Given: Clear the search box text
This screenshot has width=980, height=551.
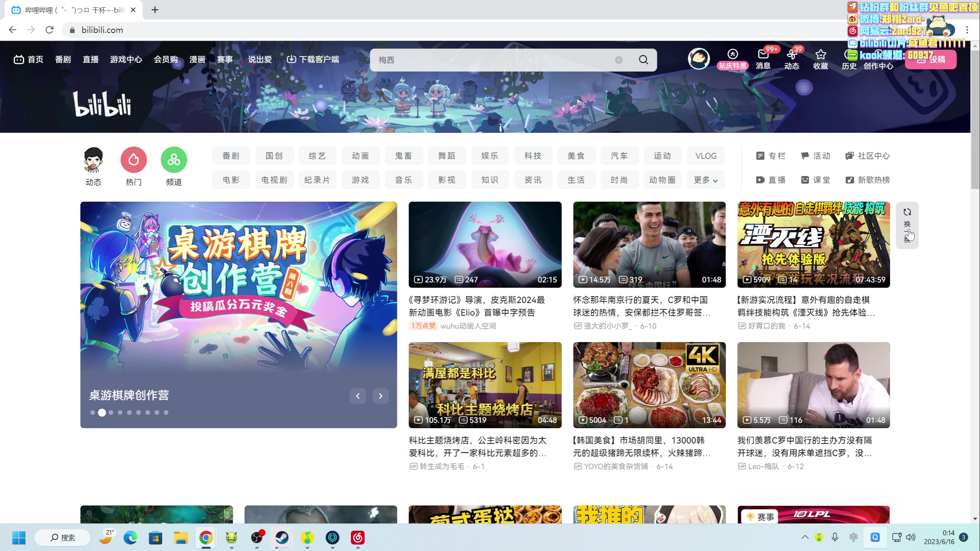Looking at the screenshot, I should (619, 60).
